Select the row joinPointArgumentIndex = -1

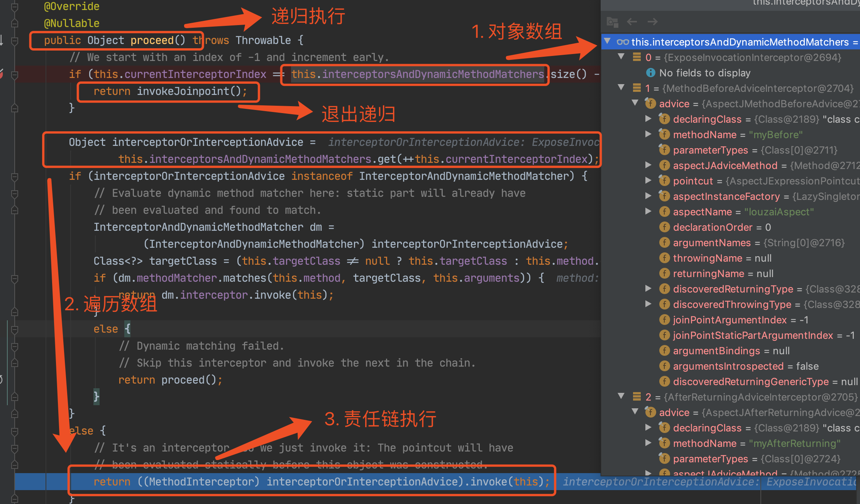(x=730, y=320)
